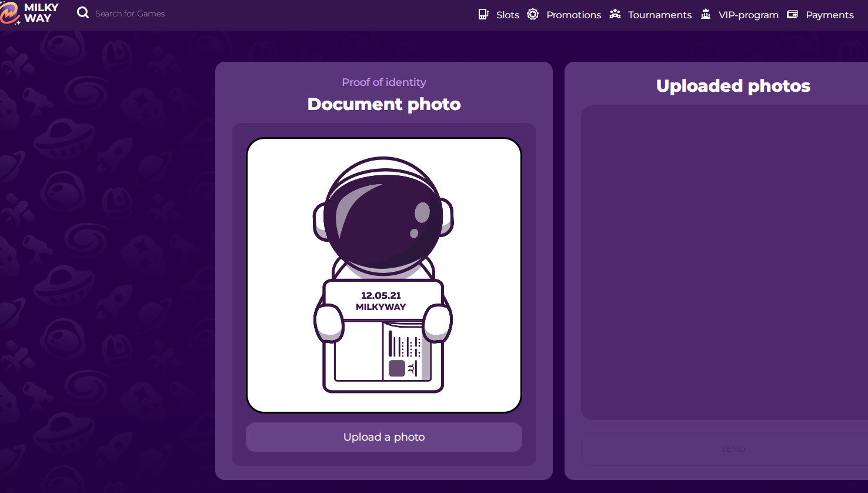
Task: Go to the Promotions page
Action: click(x=573, y=15)
